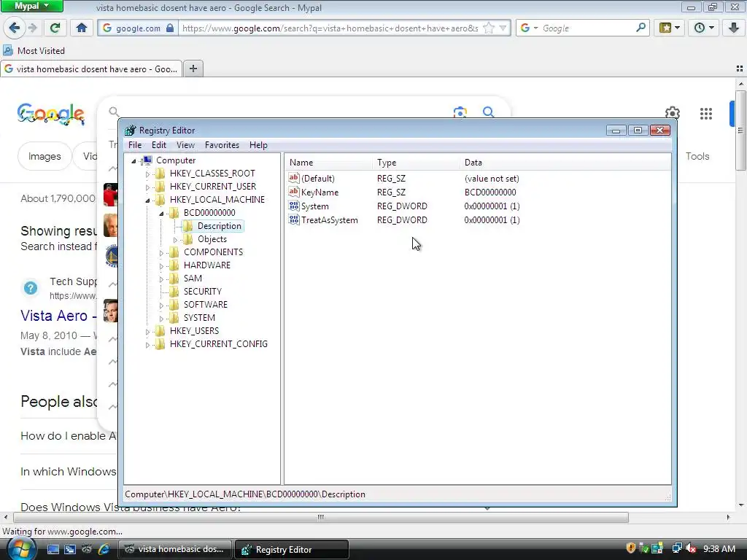Select the TreatAsSystem DWORD value icon
Viewport: 747px width, 560px height.
[x=294, y=219]
